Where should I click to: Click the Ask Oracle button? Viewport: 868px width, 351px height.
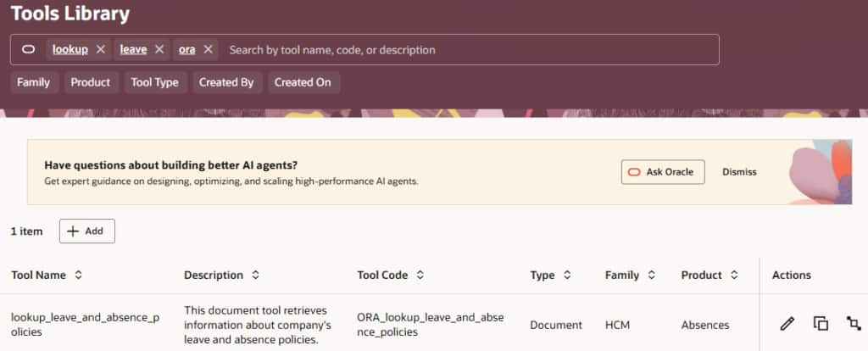pyautogui.click(x=663, y=172)
